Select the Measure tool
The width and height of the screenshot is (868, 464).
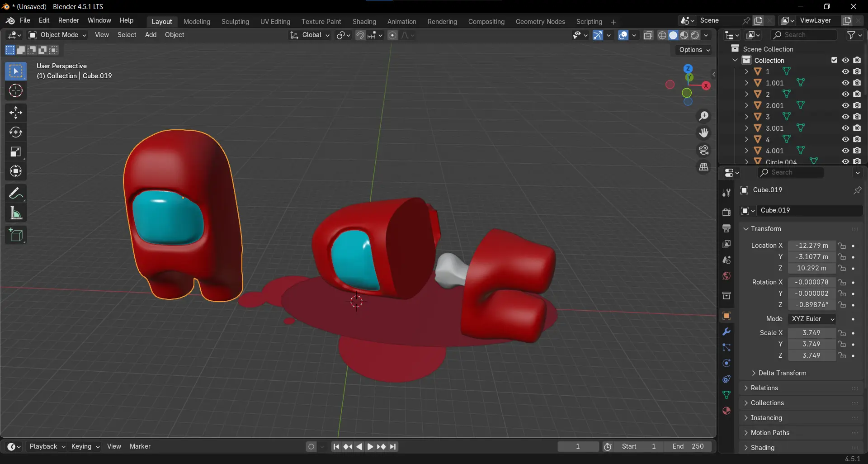16,213
